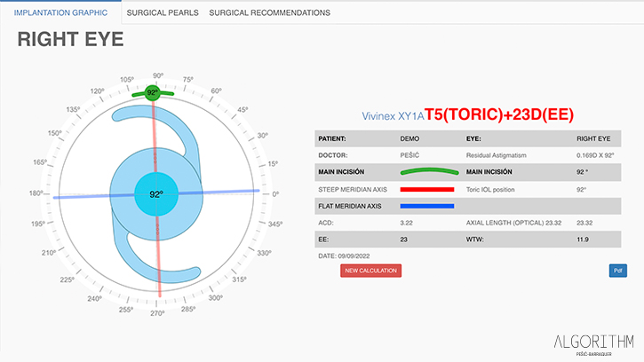Click the RIGHT EYE heading
Viewport: 644px width, 362px height.
pos(70,39)
